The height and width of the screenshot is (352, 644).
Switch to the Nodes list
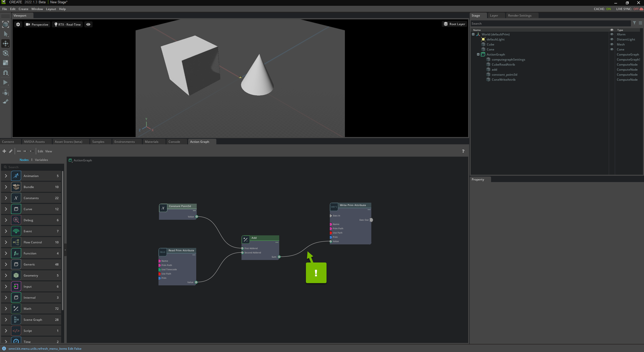click(x=24, y=160)
